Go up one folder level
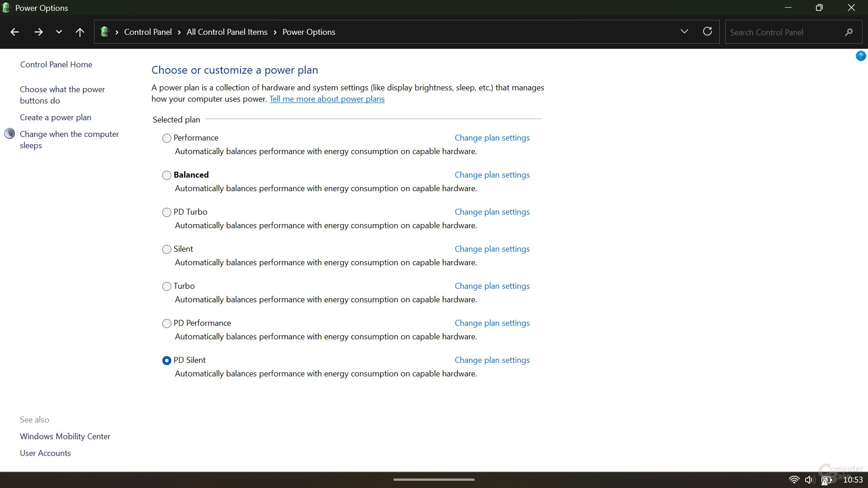The height and width of the screenshot is (488, 868). point(80,32)
